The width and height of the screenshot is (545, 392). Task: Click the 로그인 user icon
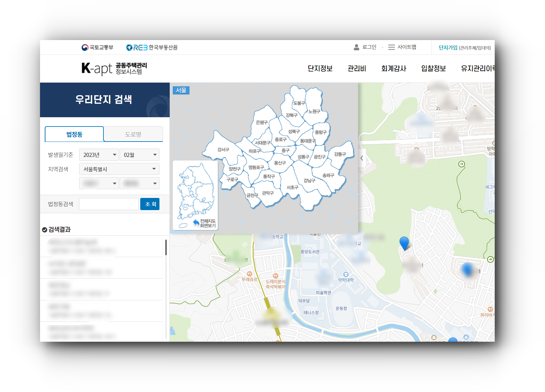[356, 47]
